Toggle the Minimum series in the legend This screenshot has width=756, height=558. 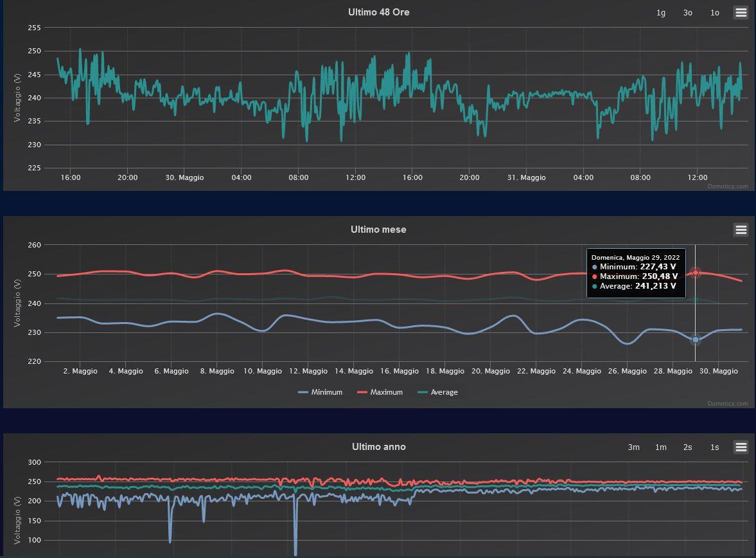321,392
